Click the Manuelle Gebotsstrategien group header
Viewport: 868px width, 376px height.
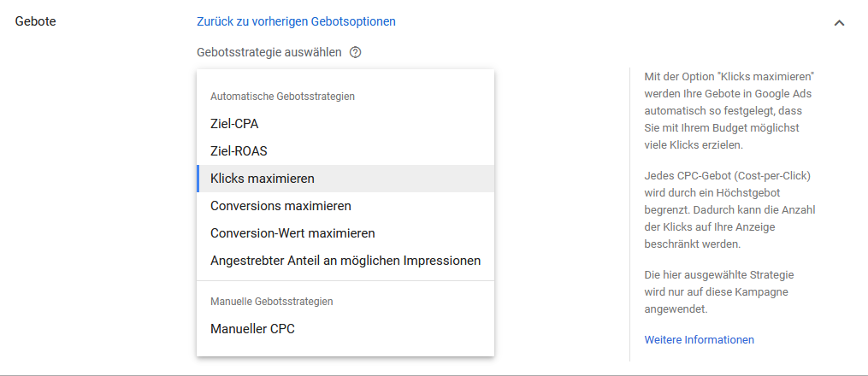(271, 301)
